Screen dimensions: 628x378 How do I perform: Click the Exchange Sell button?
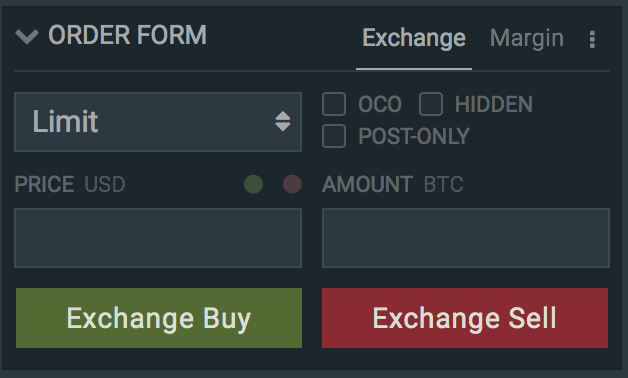(465, 318)
